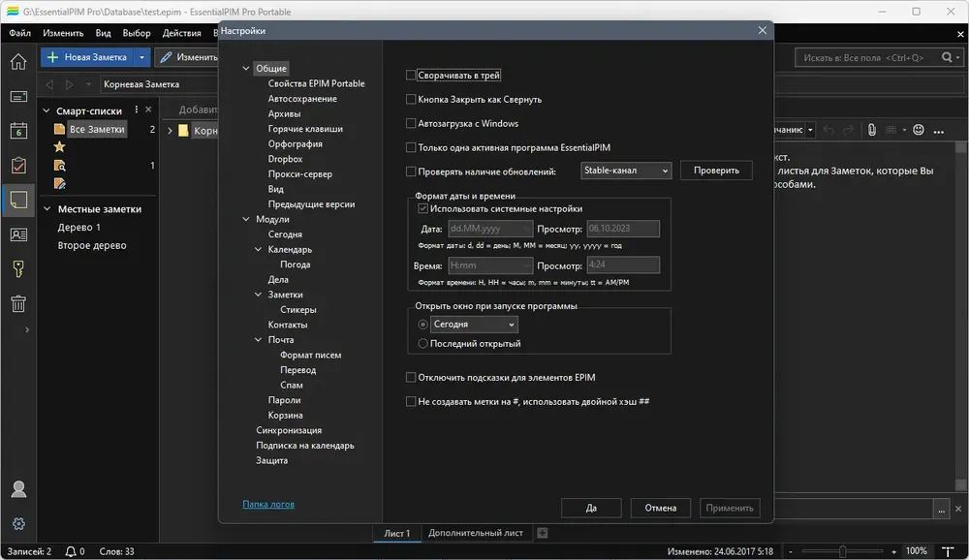Open the Папка логов link
The width and height of the screenshot is (969, 560).
pos(268,504)
